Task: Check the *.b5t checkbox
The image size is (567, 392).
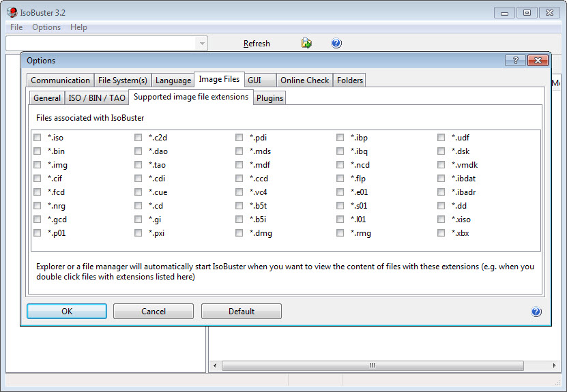Action: [239, 206]
